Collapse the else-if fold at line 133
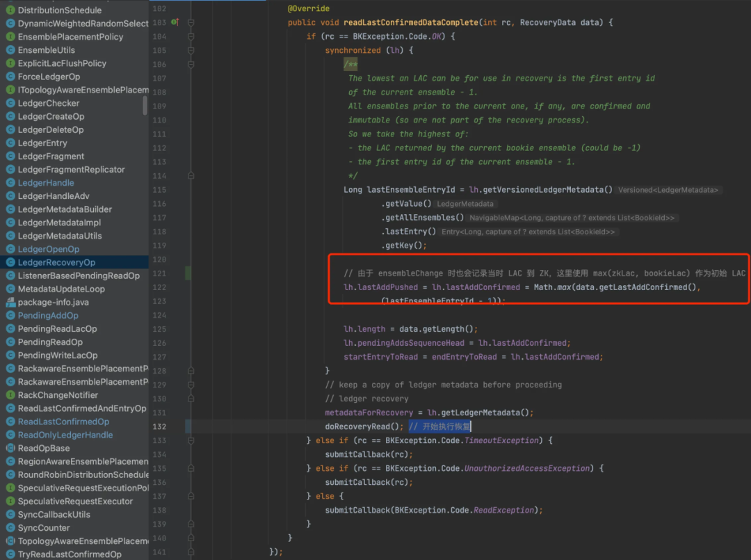751x560 pixels. pyautogui.click(x=191, y=440)
